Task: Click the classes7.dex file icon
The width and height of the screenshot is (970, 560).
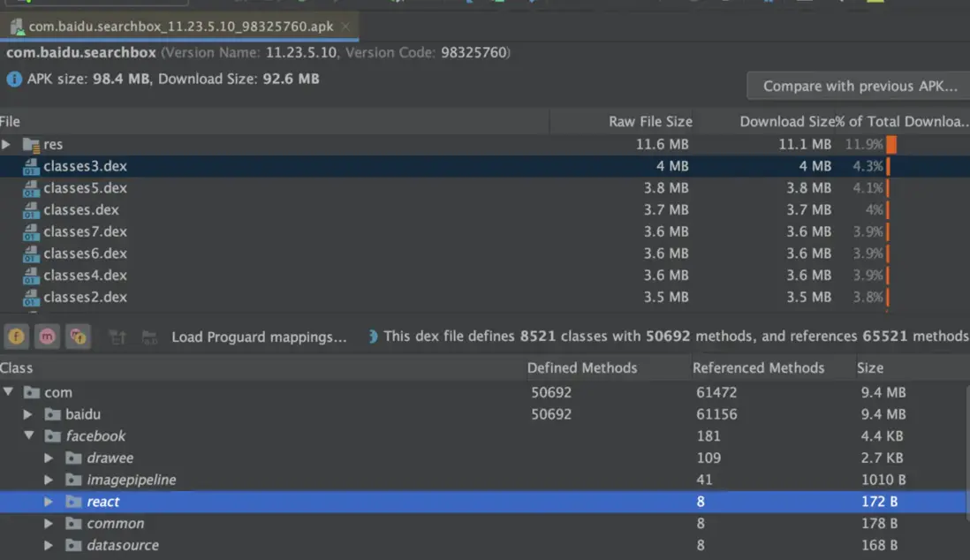Action: (31, 231)
